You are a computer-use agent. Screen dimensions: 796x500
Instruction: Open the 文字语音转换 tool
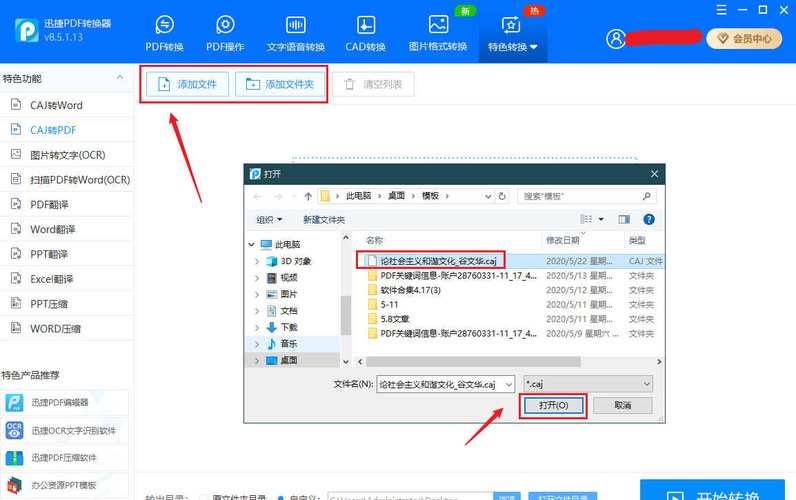coord(295,34)
